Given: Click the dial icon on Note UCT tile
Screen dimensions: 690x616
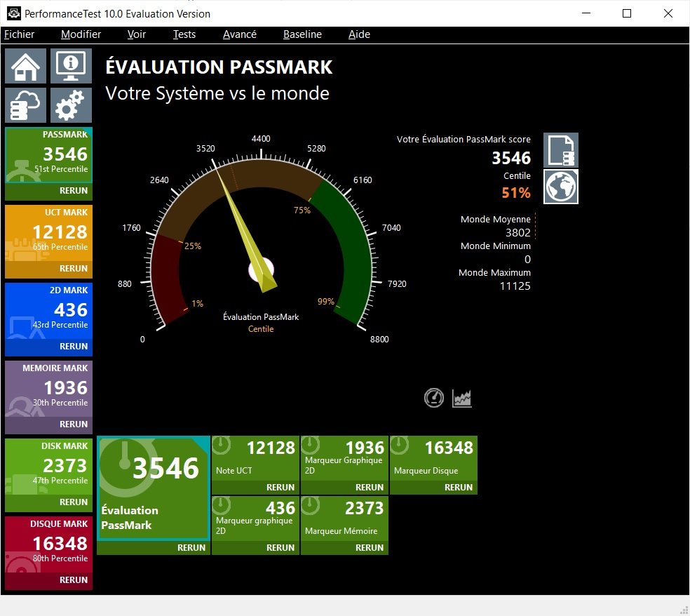Looking at the screenshot, I should pyautogui.click(x=222, y=445).
